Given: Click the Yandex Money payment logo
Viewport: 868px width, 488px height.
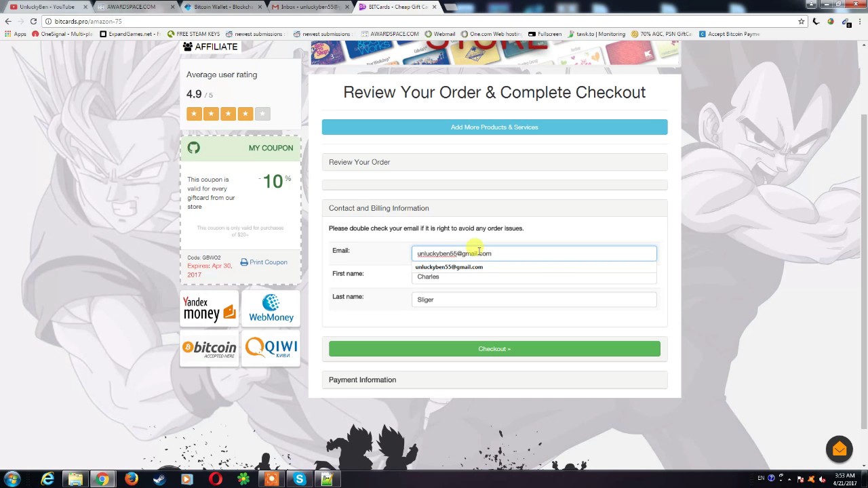Looking at the screenshot, I should tap(210, 308).
